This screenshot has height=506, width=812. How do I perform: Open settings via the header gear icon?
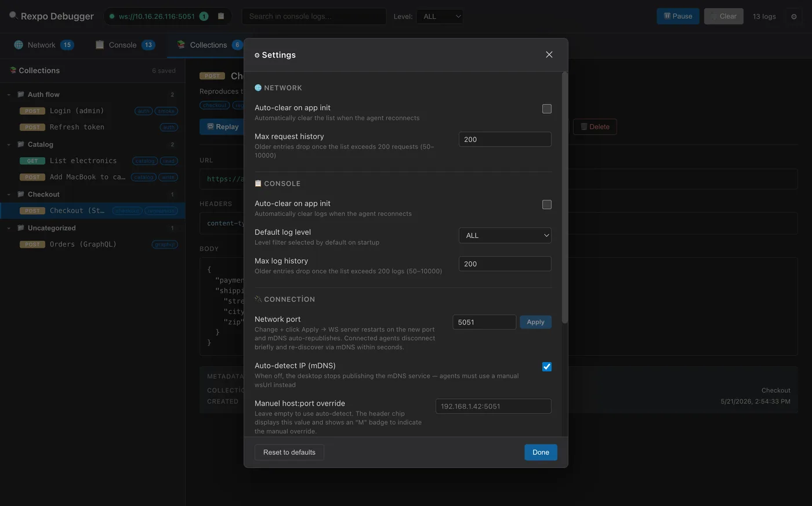pos(794,16)
